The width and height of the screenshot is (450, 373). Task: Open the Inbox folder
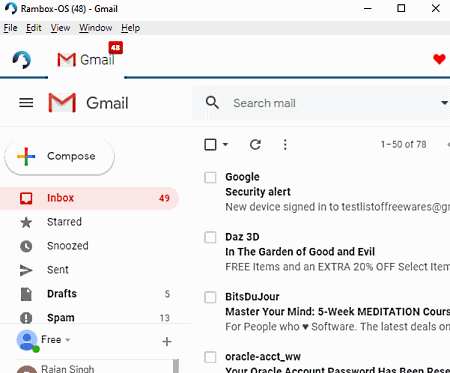point(89,198)
